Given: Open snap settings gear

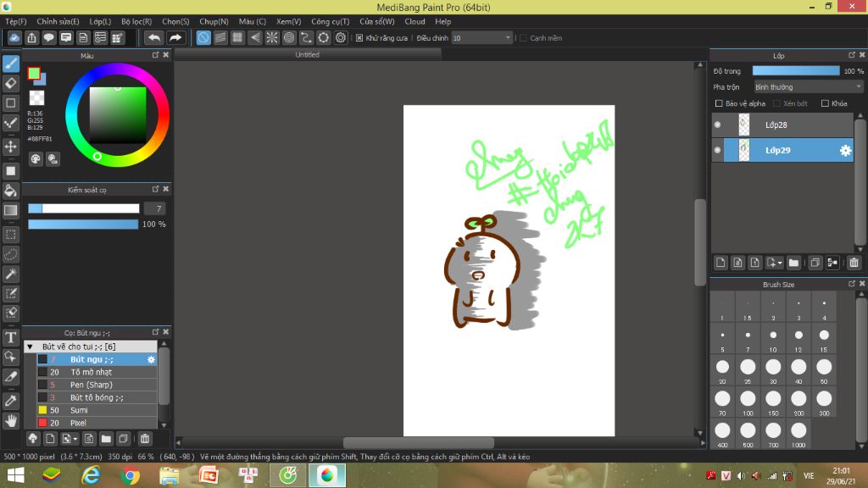Looking at the screenshot, I should (x=341, y=37).
